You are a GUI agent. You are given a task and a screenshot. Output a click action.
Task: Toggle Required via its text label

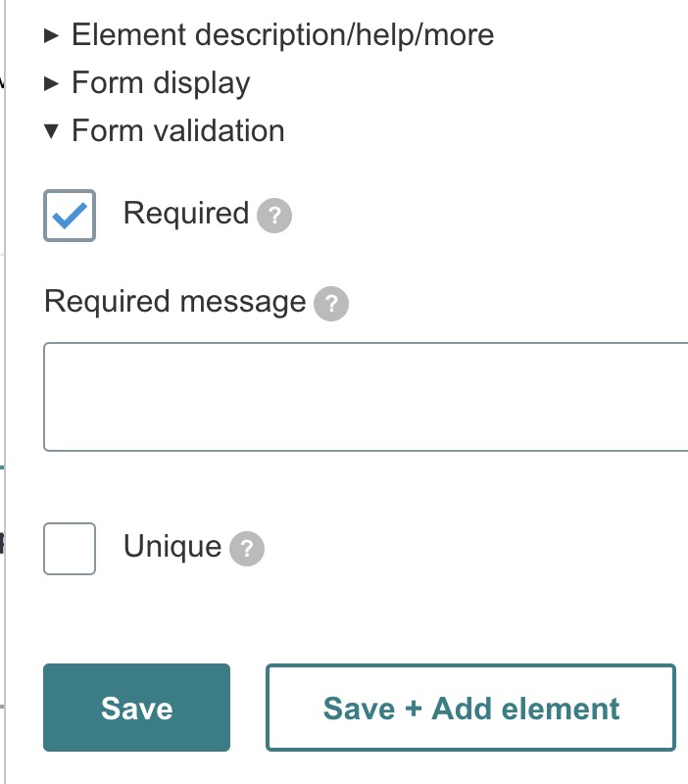[x=186, y=214]
